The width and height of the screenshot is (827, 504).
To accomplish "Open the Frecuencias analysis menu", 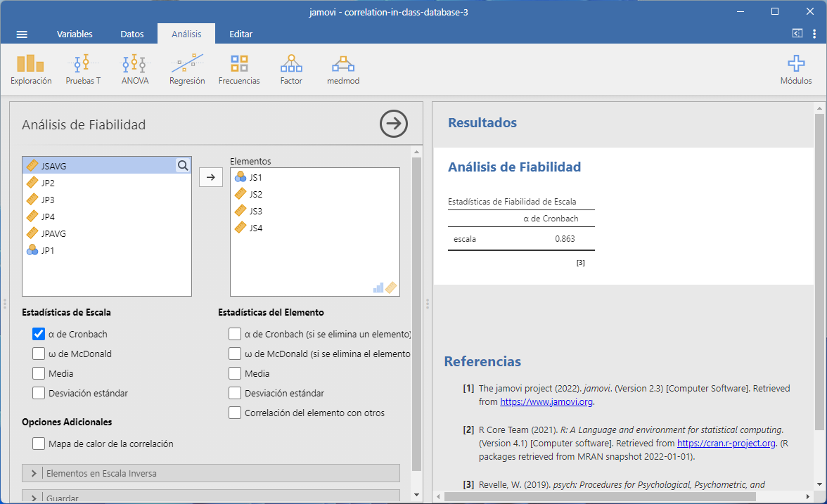I will pyautogui.click(x=239, y=70).
